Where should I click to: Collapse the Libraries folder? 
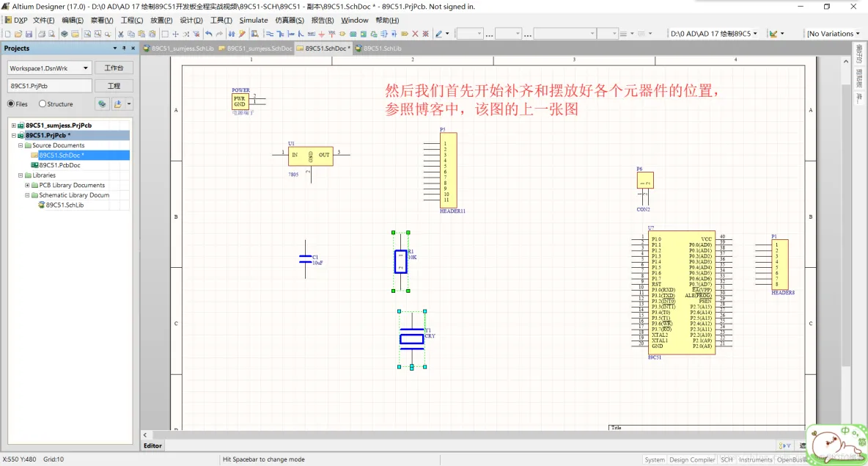pos(21,175)
